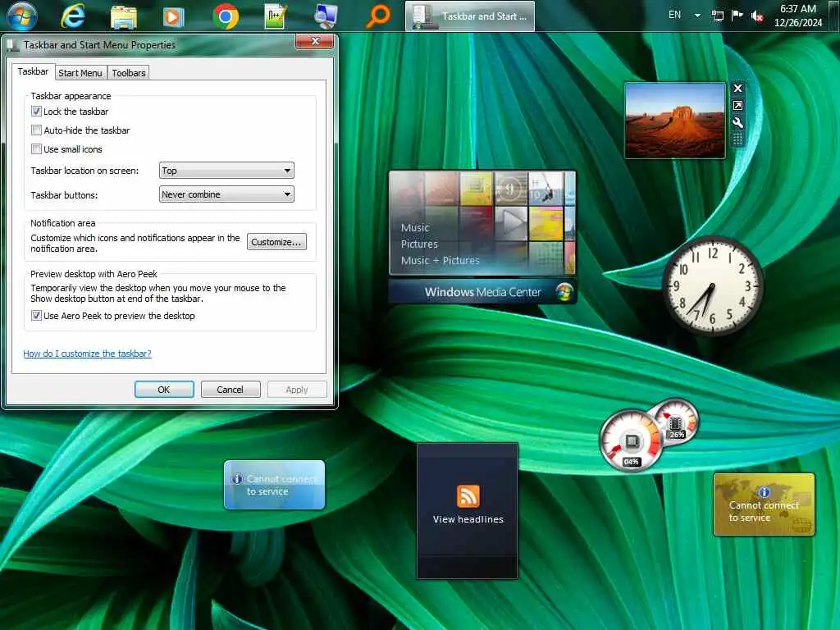
Task: Click the muted volume tray icon
Action: 757,16
